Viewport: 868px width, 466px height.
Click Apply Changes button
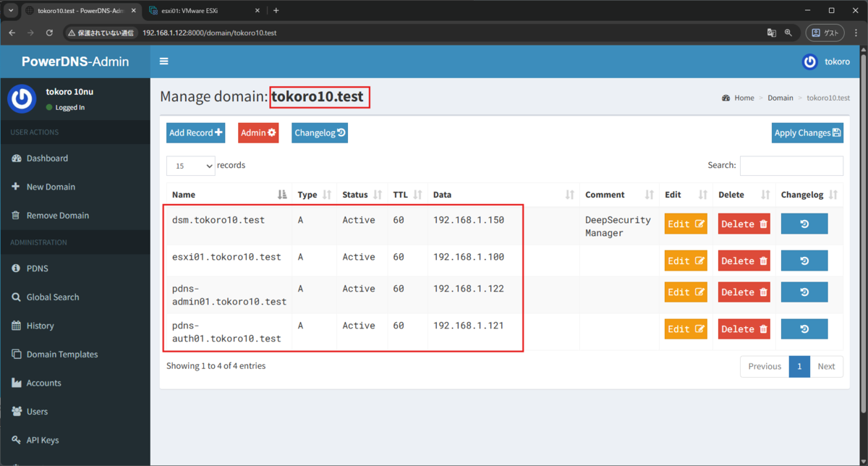[x=807, y=132]
